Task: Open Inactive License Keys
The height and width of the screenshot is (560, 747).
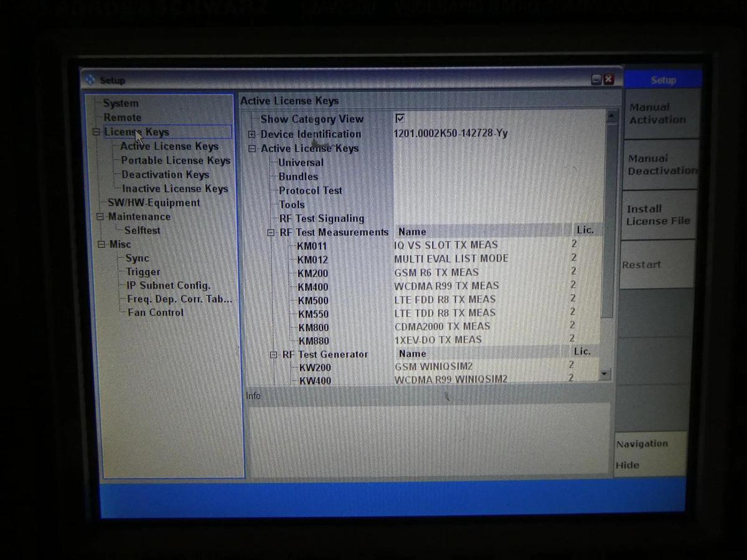Action: [x=175, y=189]
